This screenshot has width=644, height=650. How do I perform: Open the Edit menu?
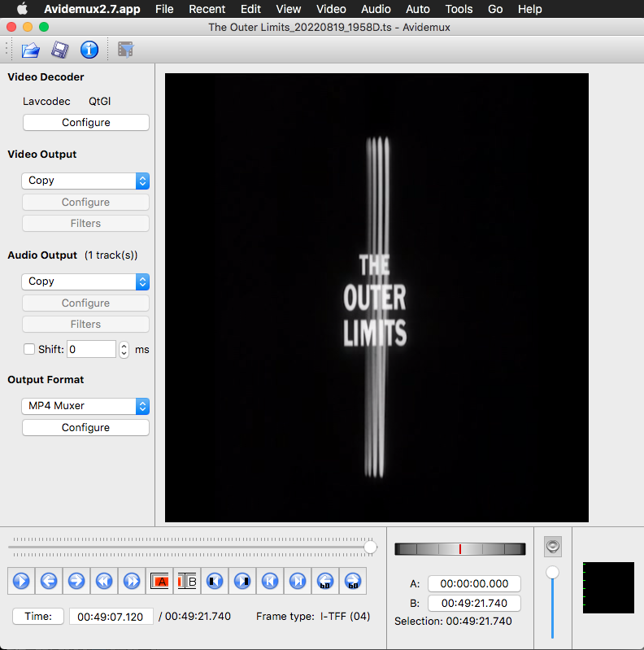click(x=250, y=9)
